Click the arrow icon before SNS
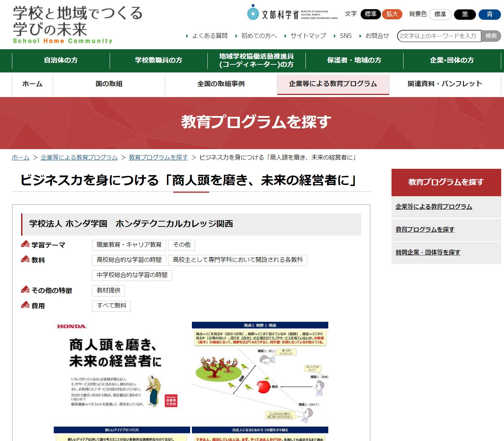This screenshot has width=504, height=441. (x=335, y=36)
